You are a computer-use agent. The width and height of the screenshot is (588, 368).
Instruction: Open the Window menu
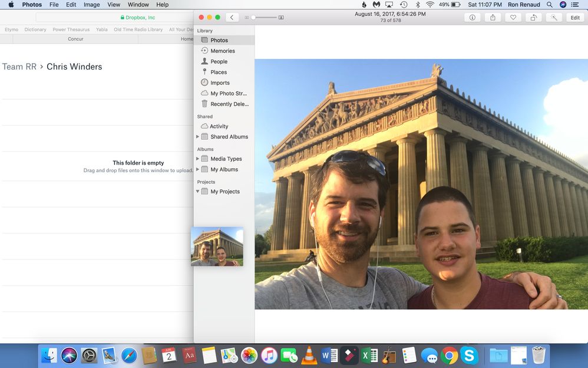point(138,5)
